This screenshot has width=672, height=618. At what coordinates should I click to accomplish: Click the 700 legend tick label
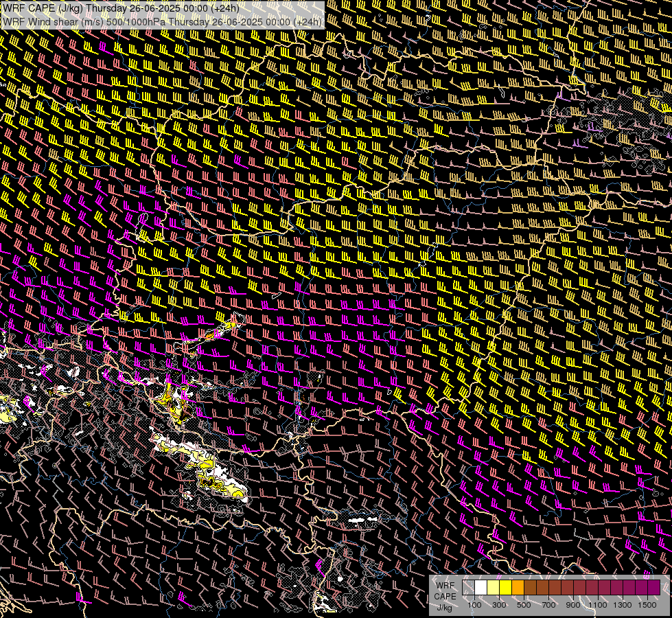(x=548, y=605)
